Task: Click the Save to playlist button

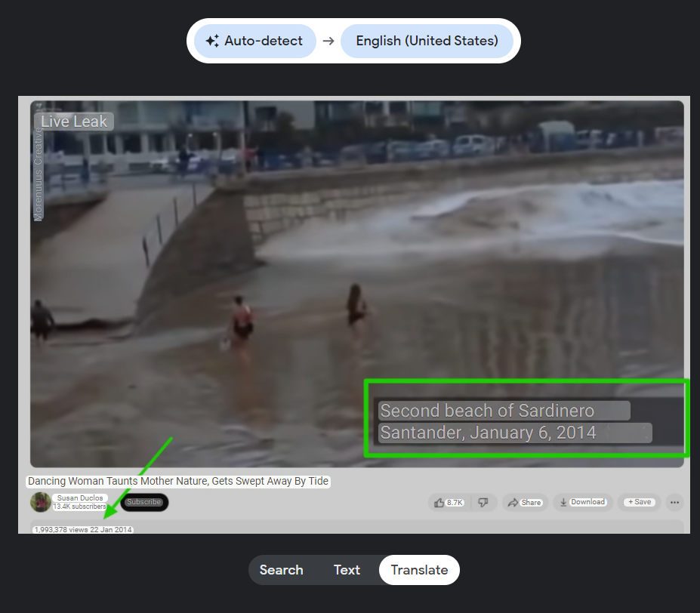Action: pyautogui.click(x=639, y=502)
